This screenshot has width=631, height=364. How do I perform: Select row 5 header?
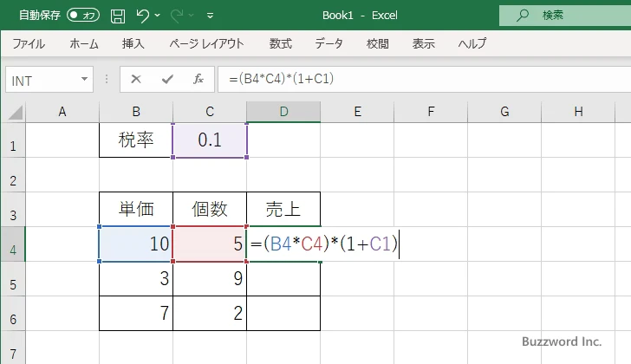(x=13, y=279)
